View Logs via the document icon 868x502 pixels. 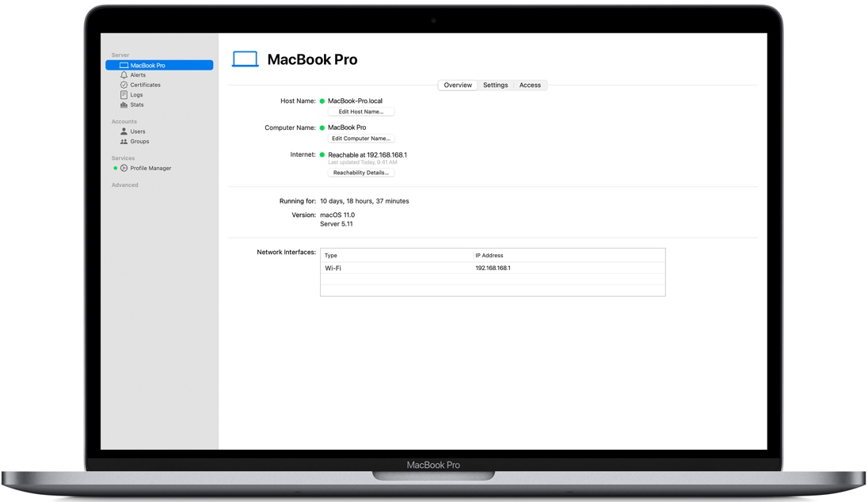124,94
